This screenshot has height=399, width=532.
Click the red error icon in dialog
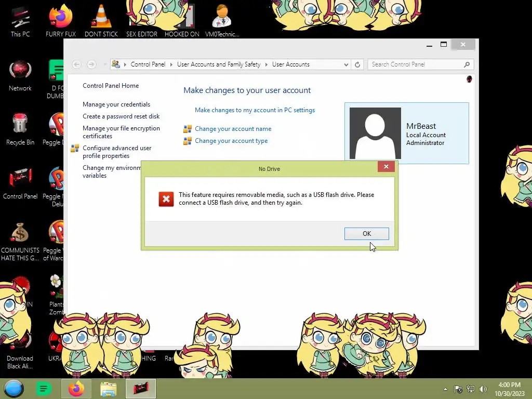click(x=166, y=199)
